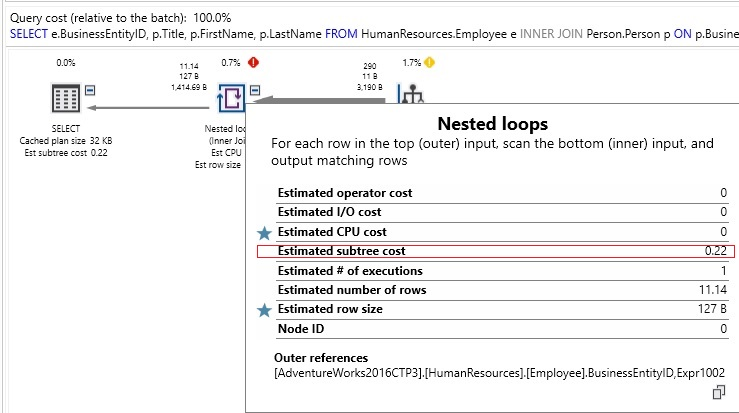Click the 0.22 subtree cost value in tooltip
Image resolution: width=739 pixels, height=413 pixels.
coord(715,251)
